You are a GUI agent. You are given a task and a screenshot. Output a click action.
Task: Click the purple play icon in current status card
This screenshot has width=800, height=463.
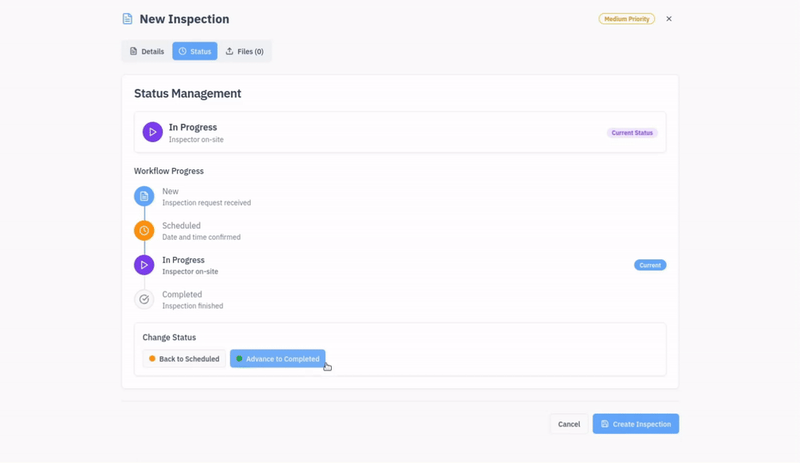tap(152, 132)
